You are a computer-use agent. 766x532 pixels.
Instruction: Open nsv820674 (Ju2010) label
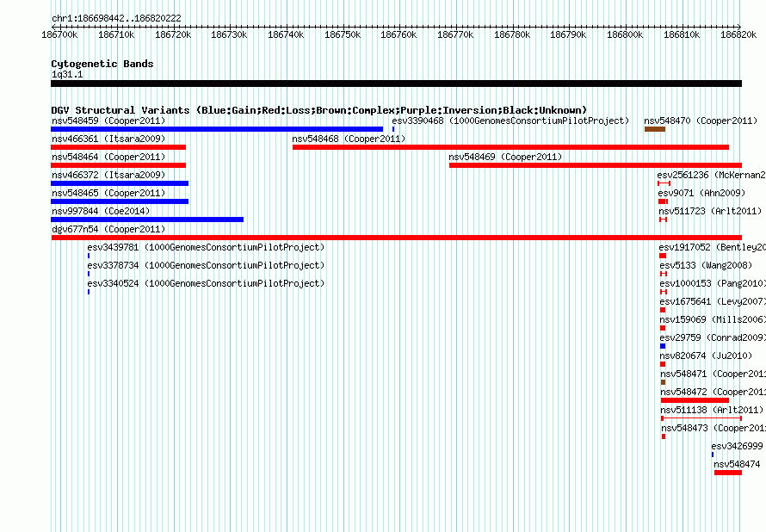706,356
